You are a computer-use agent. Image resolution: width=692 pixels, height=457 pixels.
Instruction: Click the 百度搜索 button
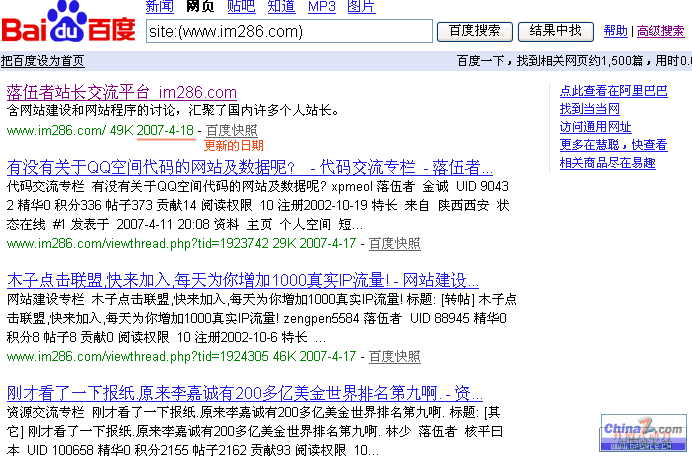475,31
